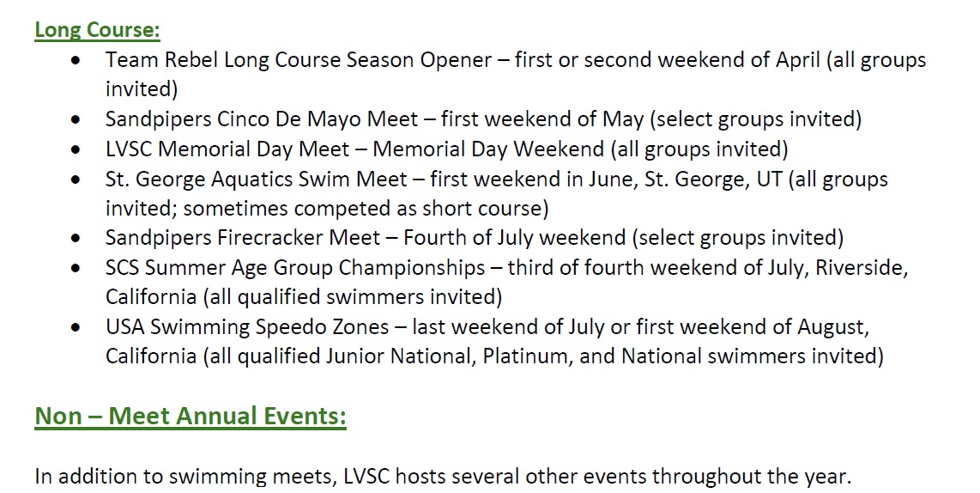This screenshot has width=980, height=493.
Task: Click the bullet before LVSC Memorial Day Meet
Action: click(x=78, y=150)
